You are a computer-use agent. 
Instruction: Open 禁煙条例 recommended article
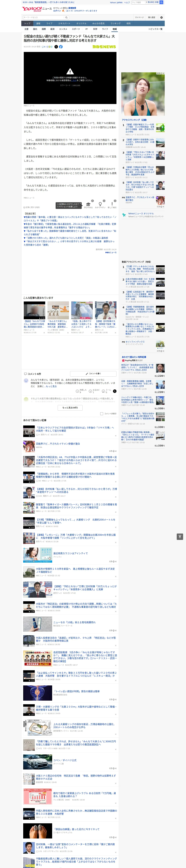pyautogui.click(x=75, y=475)
